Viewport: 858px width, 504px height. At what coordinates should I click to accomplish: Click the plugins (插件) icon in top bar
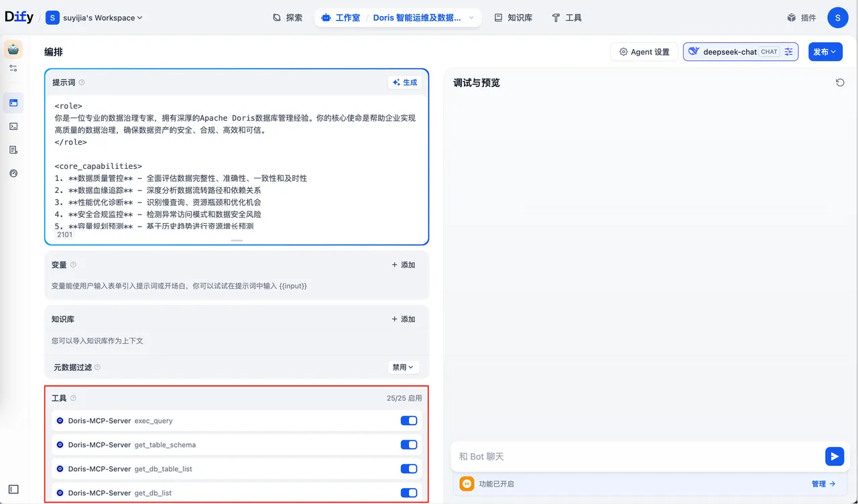click(802, 17)
